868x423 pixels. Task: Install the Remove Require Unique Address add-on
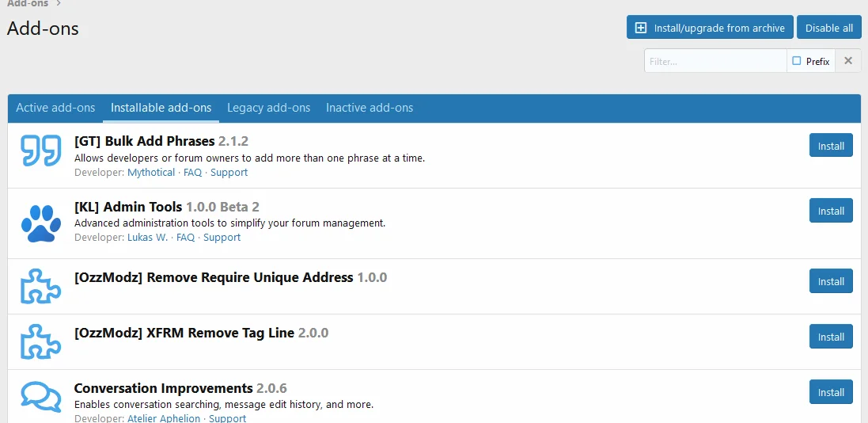coord(830,281)
